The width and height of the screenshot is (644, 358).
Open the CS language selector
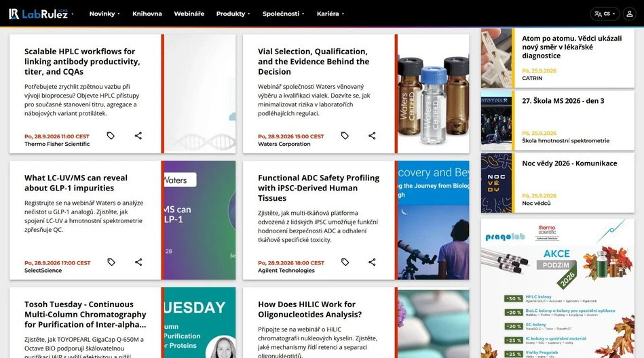coord(605,14)
